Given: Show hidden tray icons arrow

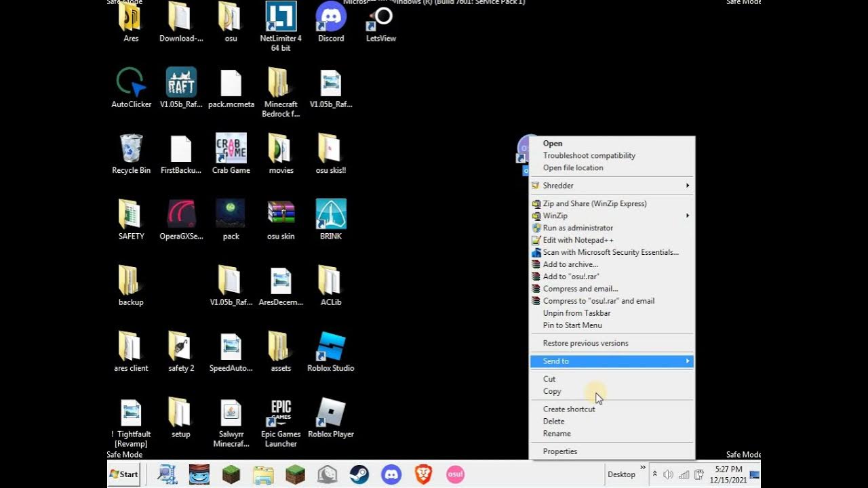Looking at the screenshot, I should tap(655, 474).
